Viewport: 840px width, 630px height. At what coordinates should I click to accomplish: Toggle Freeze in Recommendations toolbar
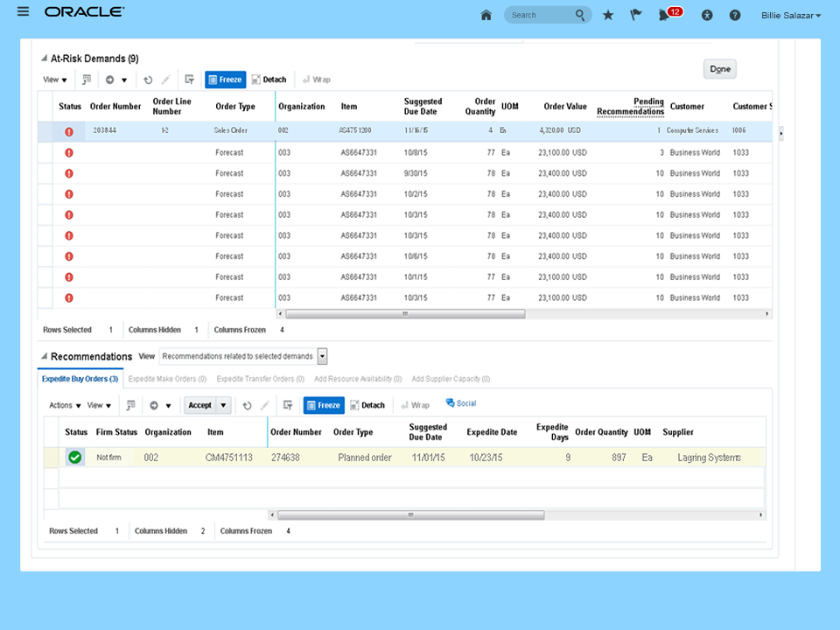click(x=324, y=405)
